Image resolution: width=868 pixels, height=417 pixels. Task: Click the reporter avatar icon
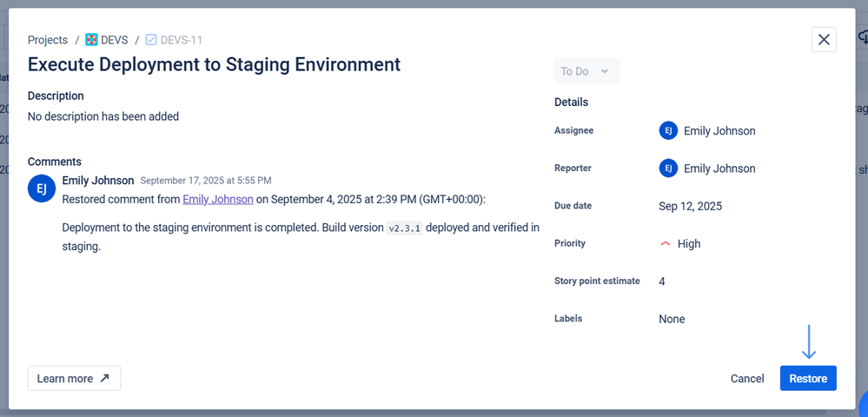coord(668,169)
